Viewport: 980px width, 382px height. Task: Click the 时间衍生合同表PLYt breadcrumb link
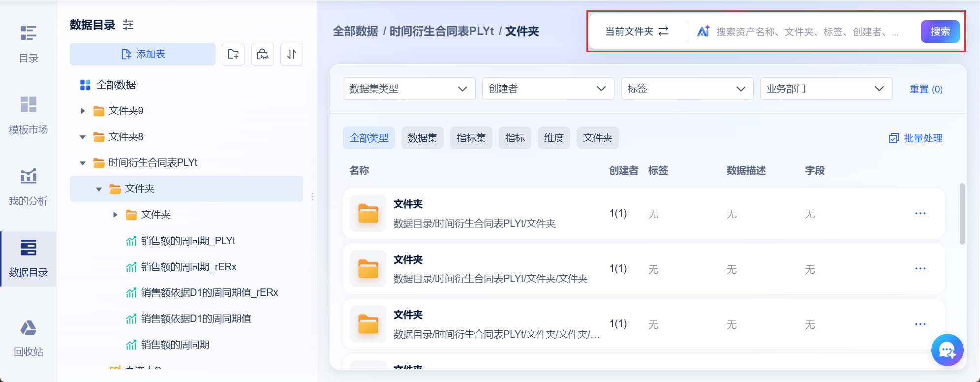pos(442,32)
